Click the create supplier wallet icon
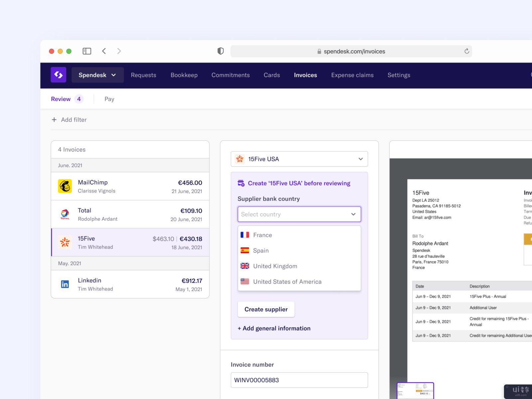The width and height of the screenshot is (532, 399). [x=241, y=183]
